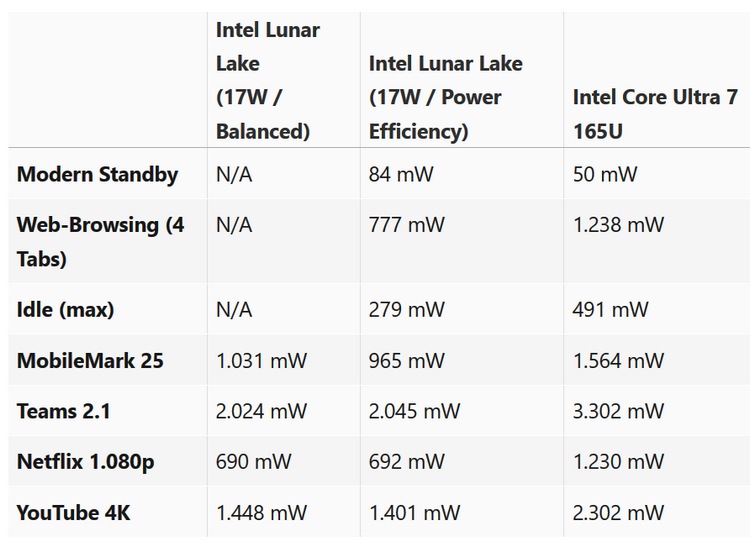The image size is (750, 542).
Task: Click the 965 mW MobileMark cell
Action: click(406, 361)
